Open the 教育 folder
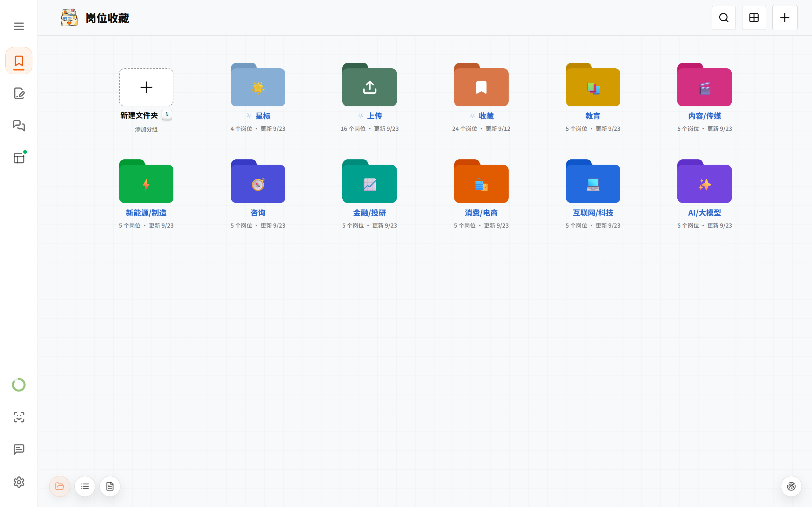812x507 pixels. [593, 84]
